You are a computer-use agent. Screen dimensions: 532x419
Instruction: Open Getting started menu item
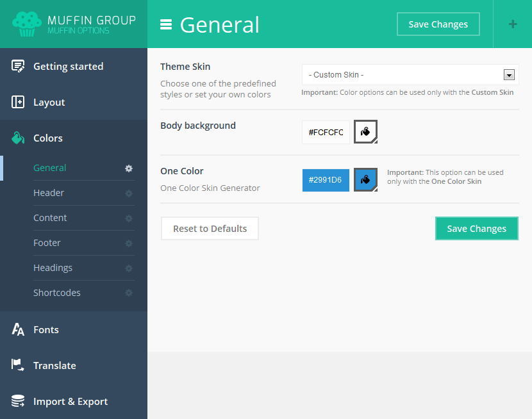click(68, 67)
